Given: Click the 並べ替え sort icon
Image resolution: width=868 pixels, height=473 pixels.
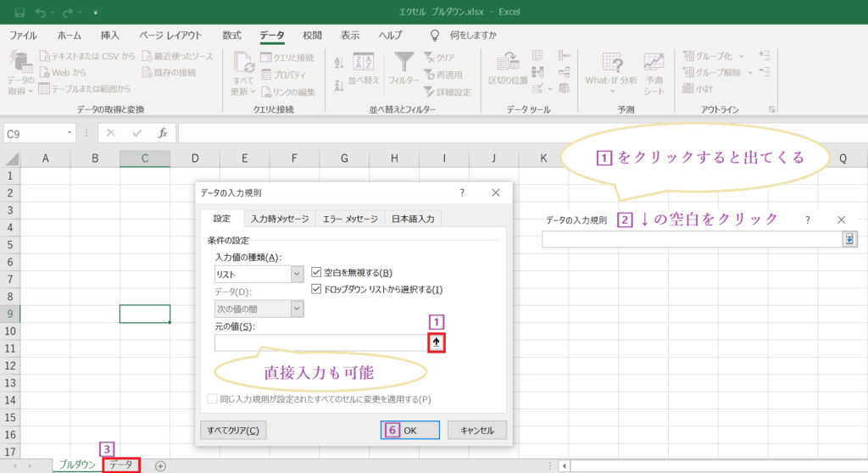Looking at the screenshot, I should click(x=363, y=63).
